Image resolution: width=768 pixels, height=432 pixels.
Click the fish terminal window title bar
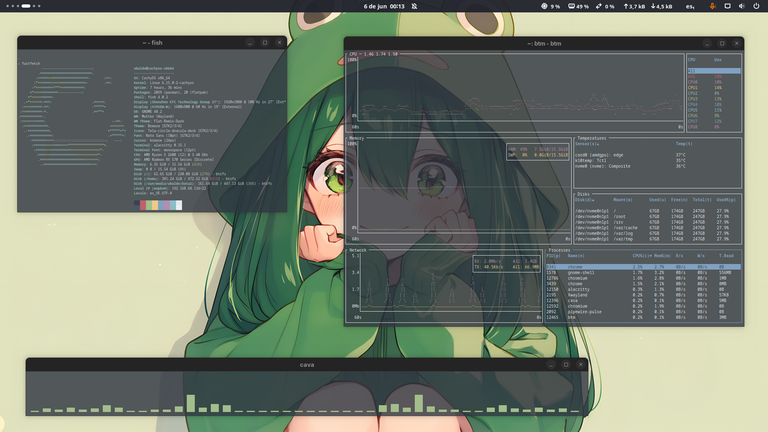tap(152, 43)
